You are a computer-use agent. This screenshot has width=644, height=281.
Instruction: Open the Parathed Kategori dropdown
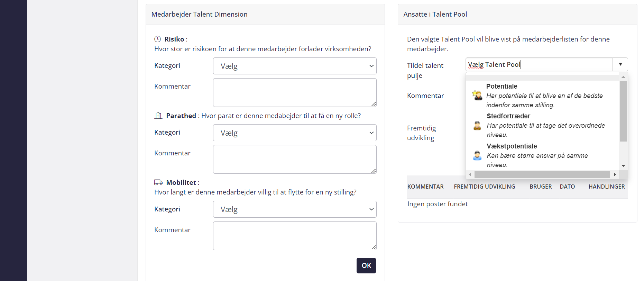(x=295, y=133)
